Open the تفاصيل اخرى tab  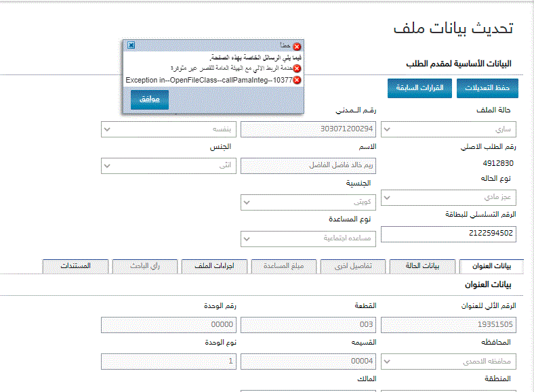click(353, 266)
